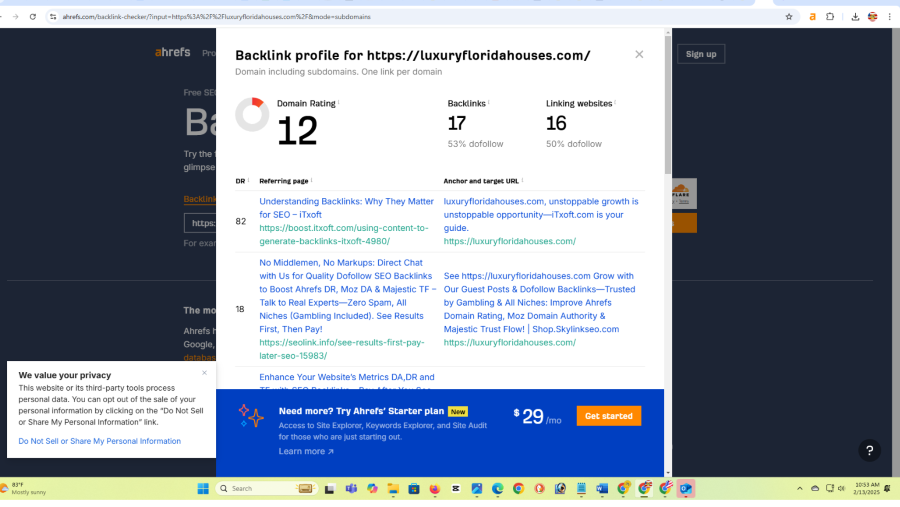Open Firefox from taskbar

[x=435, y=489]
